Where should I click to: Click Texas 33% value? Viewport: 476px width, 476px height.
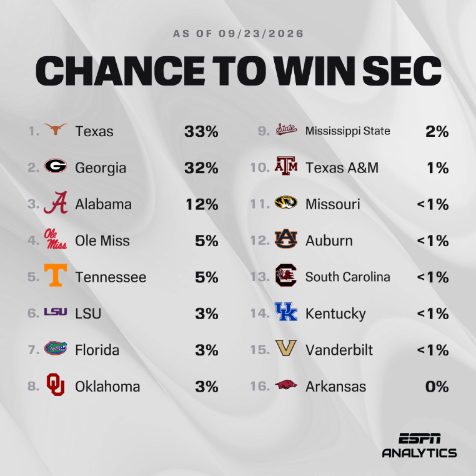[201, 131]
